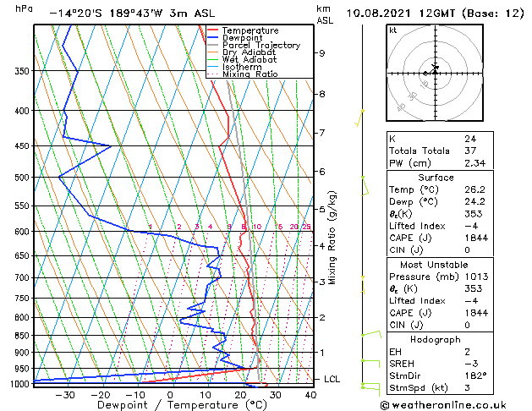Click the Surface 'CAPE (J)' value 1844
The image size is (532, 411).
pyautogui.click(x=476, y=238)
